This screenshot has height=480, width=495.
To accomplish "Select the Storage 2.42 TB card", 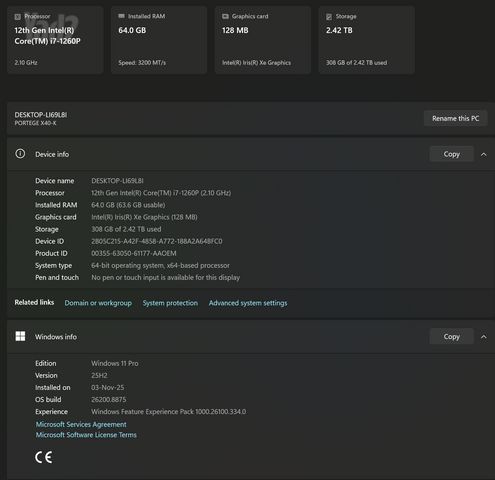I will click(366, 40).
